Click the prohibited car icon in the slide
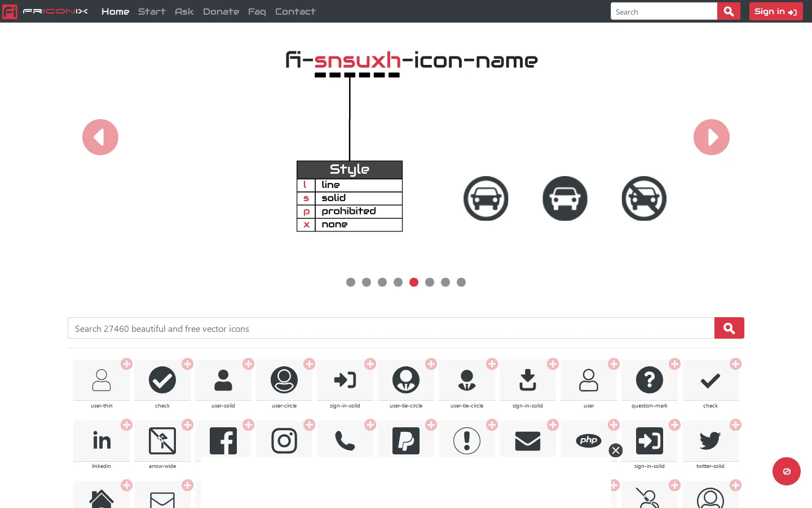Screen dimensions: 812x508 click(x=644, y=199)
